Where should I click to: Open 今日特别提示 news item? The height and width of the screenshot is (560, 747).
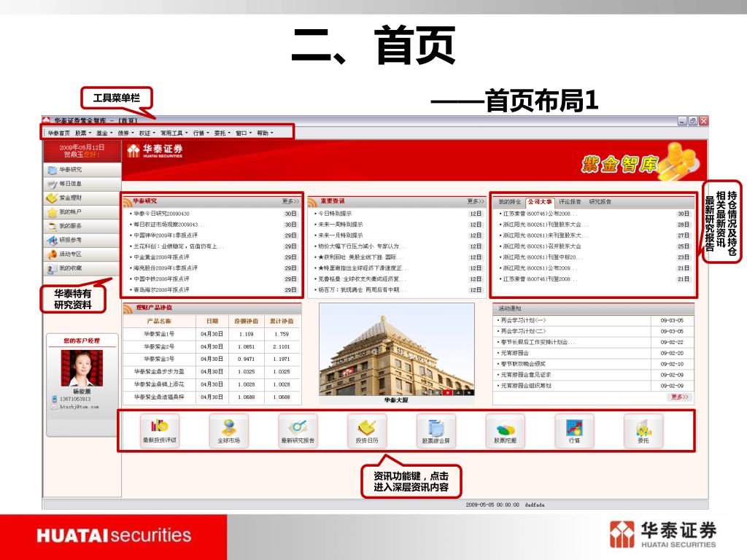tap(335, 214)
